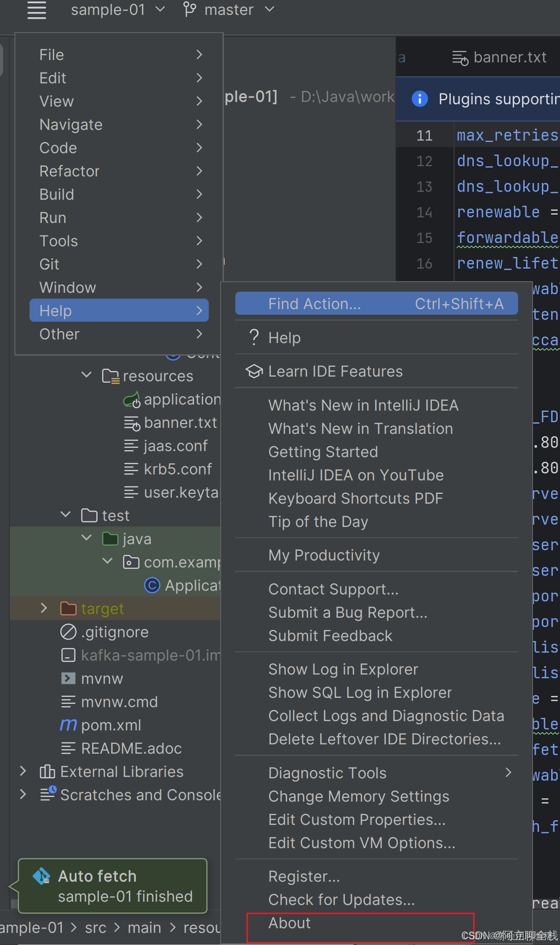Expand Scratches and Consoles node
560x945 pixels.
[x=23, y=794]
